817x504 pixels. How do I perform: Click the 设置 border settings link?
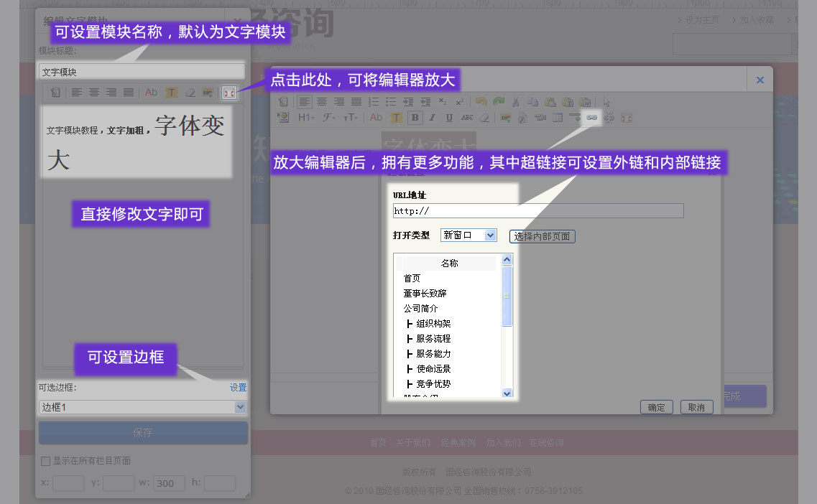click(x=238, y=388)
